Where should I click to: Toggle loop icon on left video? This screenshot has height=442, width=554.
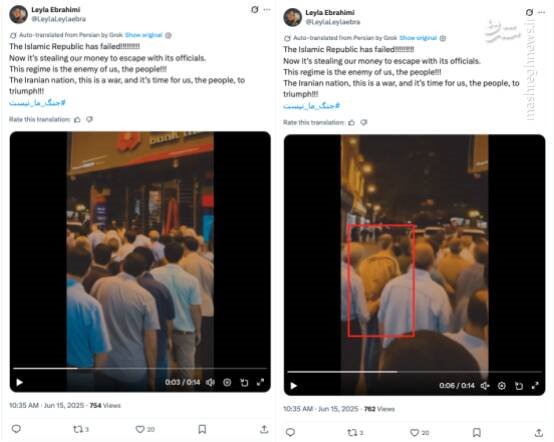tap(244, 382)
